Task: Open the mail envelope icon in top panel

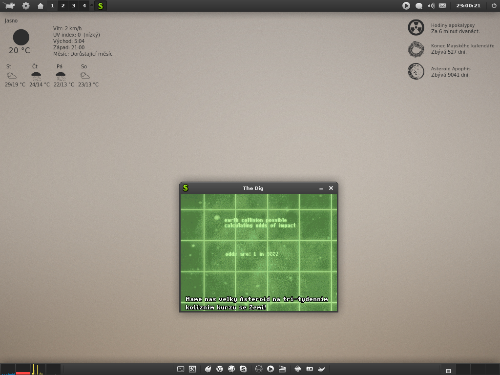Action: click(442, 6)
